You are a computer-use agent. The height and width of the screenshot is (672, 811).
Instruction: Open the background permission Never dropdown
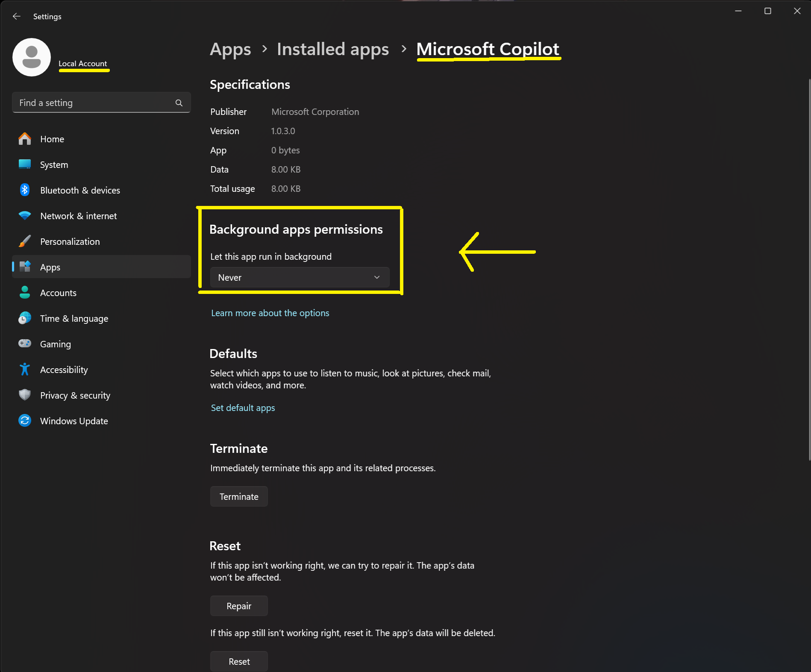tap(300, 277)
